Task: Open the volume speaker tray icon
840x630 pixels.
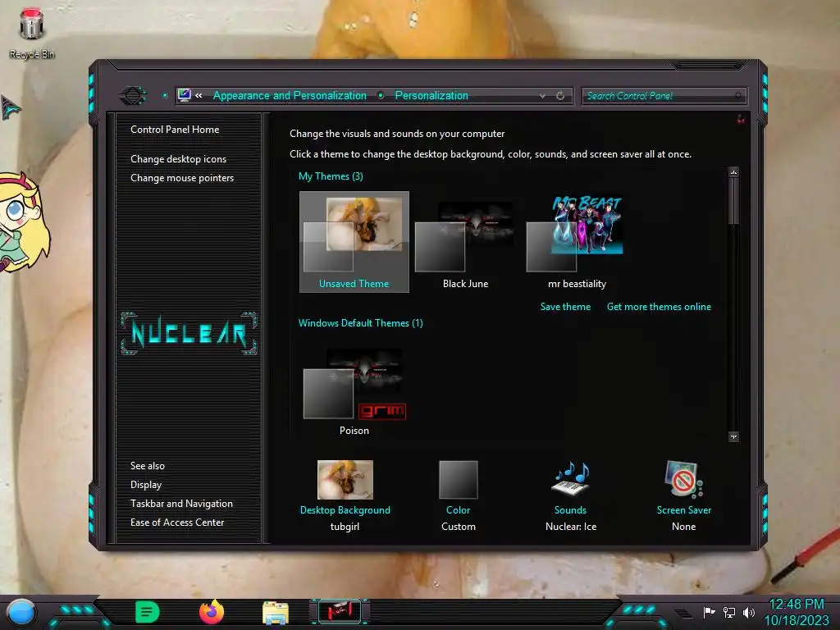Action: click(748, 612)
